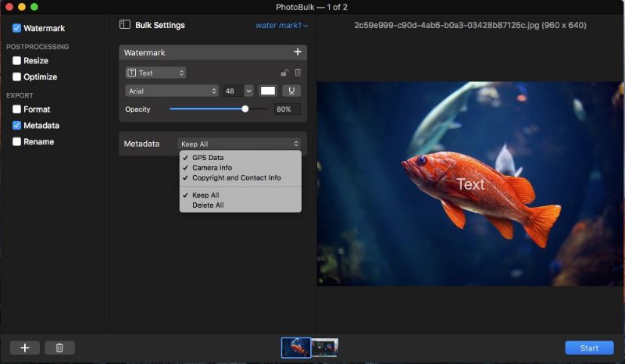Enable the Rename checkbox
Image resolution: width=625 pixels, height=364 pixels.
click(x=16, y=141)
